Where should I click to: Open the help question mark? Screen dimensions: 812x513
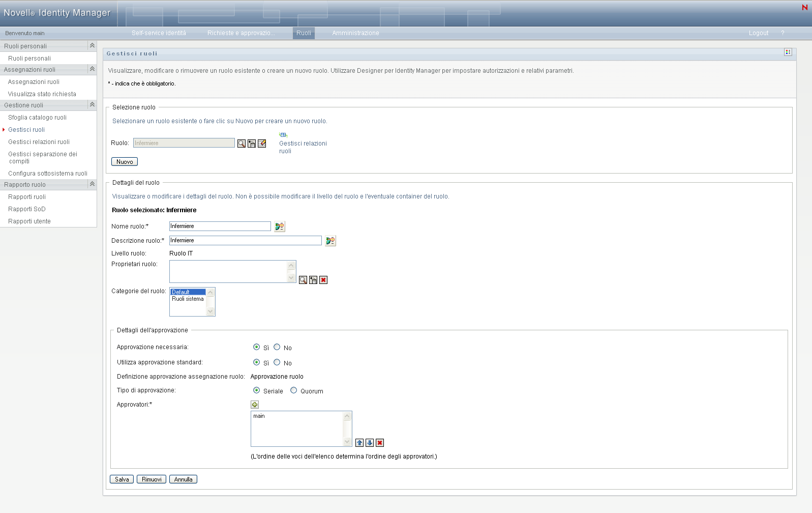(783, 33)
